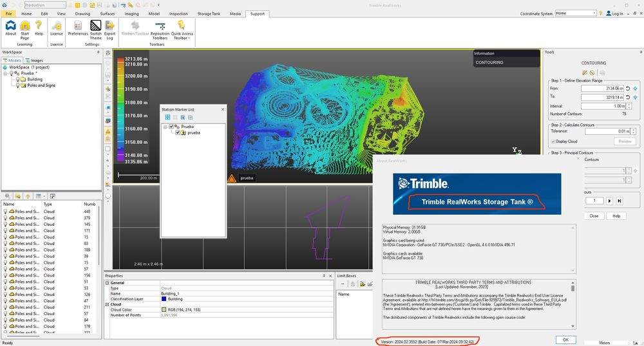Close the Properties panel
Viewport: 644px width, 346px height.
tap(330, 276)
